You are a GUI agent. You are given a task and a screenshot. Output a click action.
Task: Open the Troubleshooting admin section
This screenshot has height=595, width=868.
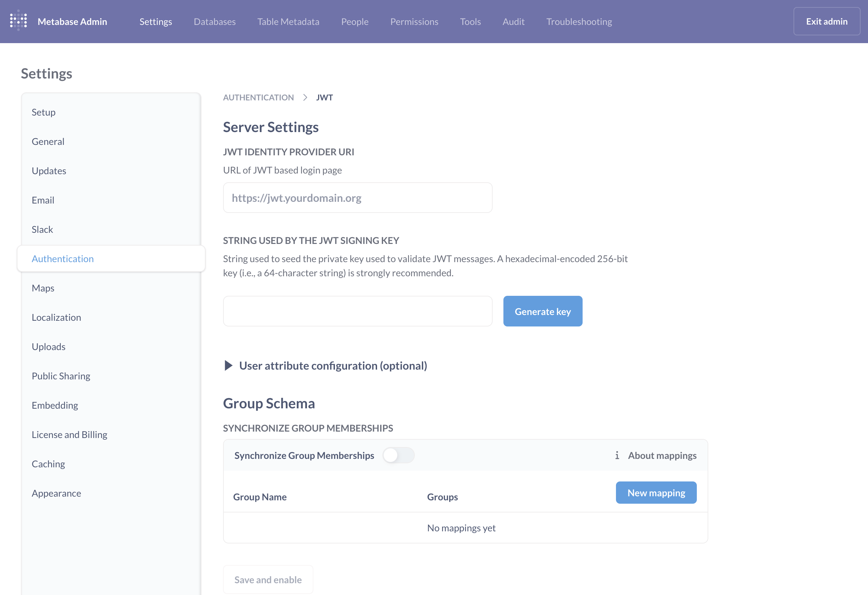[579, 22]
